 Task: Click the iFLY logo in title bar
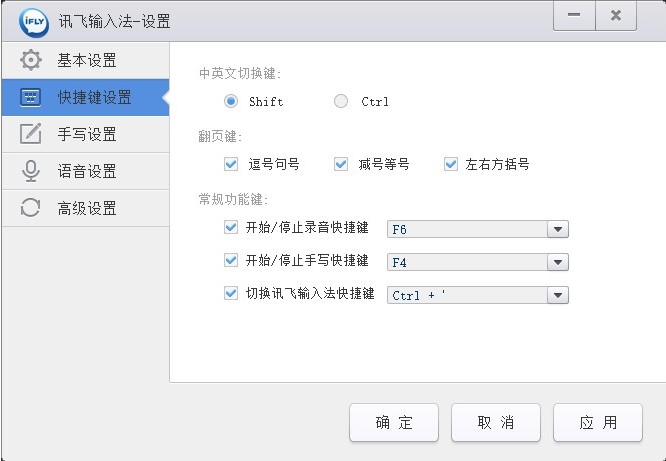[x=34, y=22]
